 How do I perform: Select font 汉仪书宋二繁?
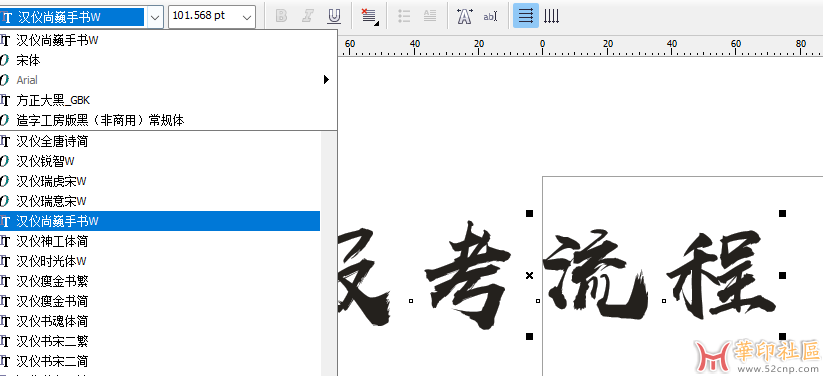pyautogui.click(x=160, y=341)
